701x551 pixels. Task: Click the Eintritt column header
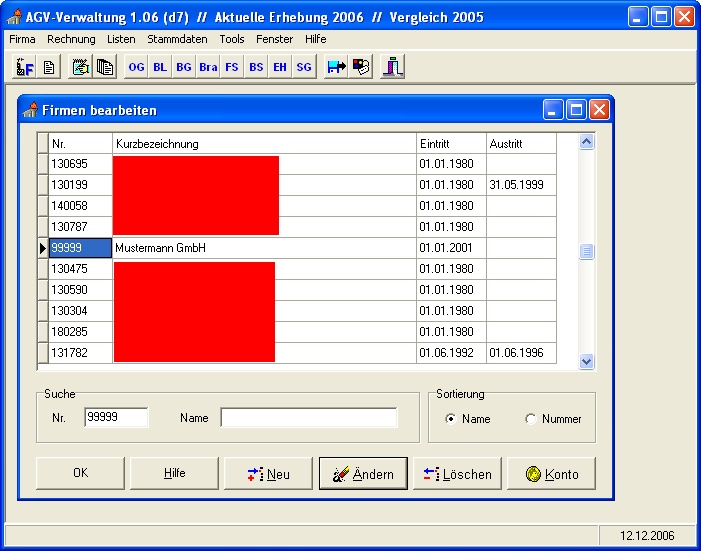(451, 144)
